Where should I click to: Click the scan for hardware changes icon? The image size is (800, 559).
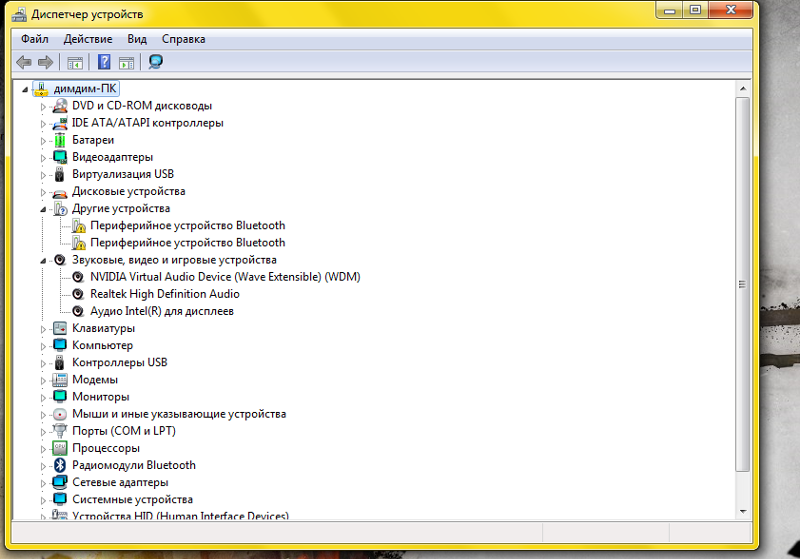156,62
